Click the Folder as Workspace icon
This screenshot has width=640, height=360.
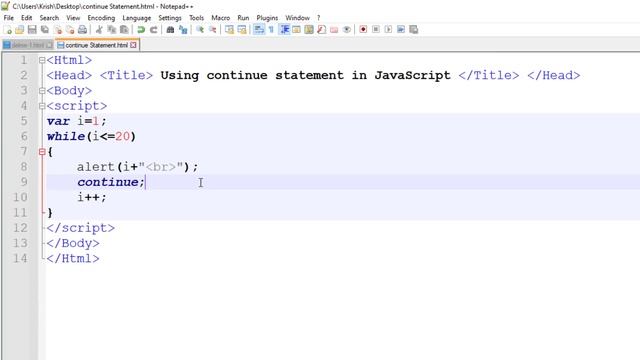pyautogui.click(x=334, y=30)
